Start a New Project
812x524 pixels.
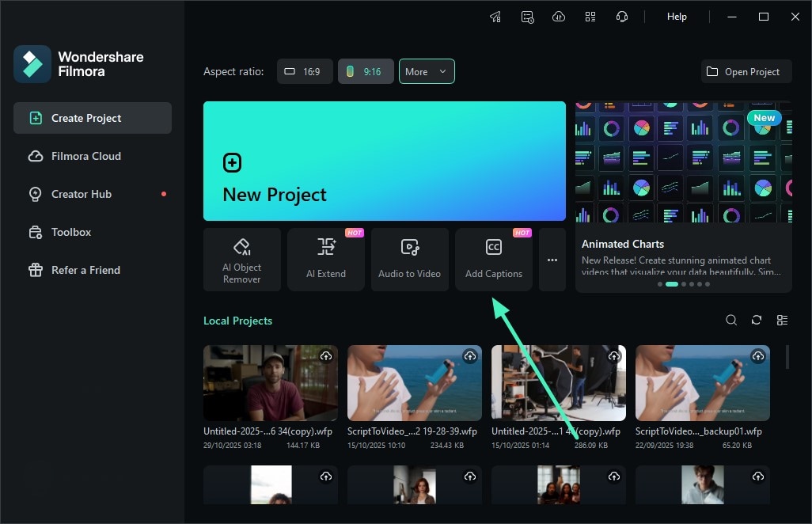point(385,161)
